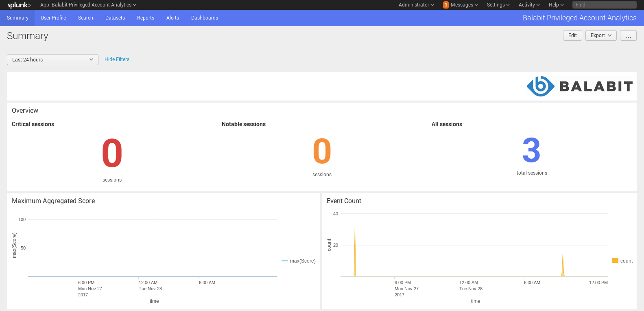Screen dimensions: 644x311
Task: Click the total sessions caption
Action: pos(532,173)
